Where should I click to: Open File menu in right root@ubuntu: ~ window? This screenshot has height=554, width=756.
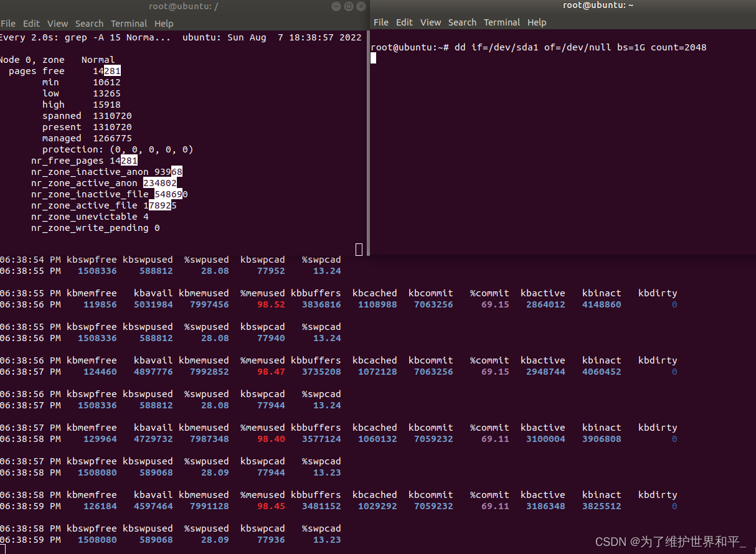coord(381,22)
